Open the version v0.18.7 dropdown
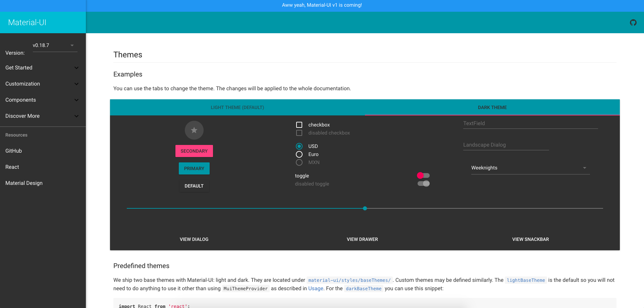644x308 pixels. click(x=55, y=45)
